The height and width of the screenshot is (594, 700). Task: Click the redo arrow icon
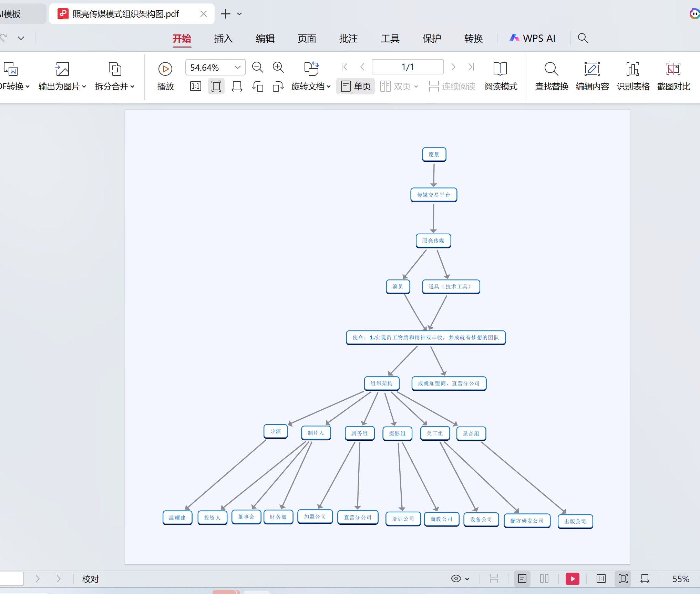click(x=3, y=38)
